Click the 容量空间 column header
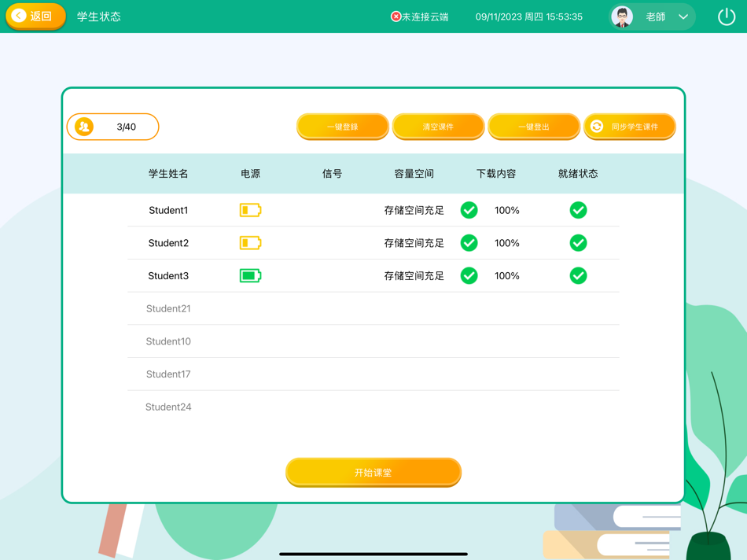Viewport: 747px width, 560px height. tap(414, 174)
